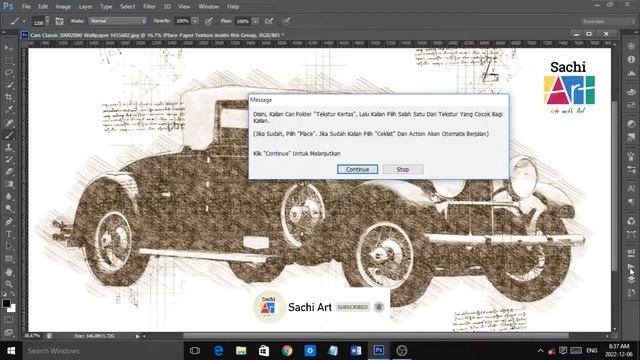Viewport: 640px width, 360px height.
Task: Open the Layers panel icon
Action: 631,280
